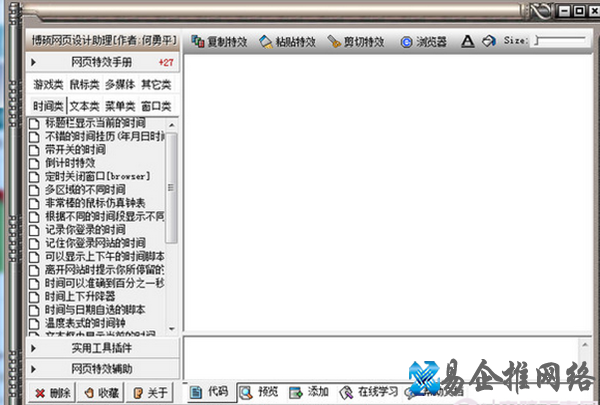Screen dimensions: 600x405
Task: Click the 添加 add tab
Action: [309, 392]
